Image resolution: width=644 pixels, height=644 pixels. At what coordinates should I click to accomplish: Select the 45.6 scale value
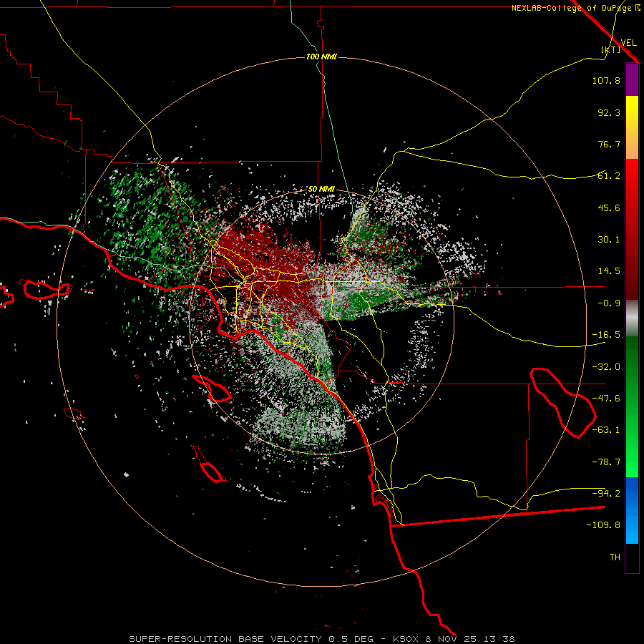(609, 208)
